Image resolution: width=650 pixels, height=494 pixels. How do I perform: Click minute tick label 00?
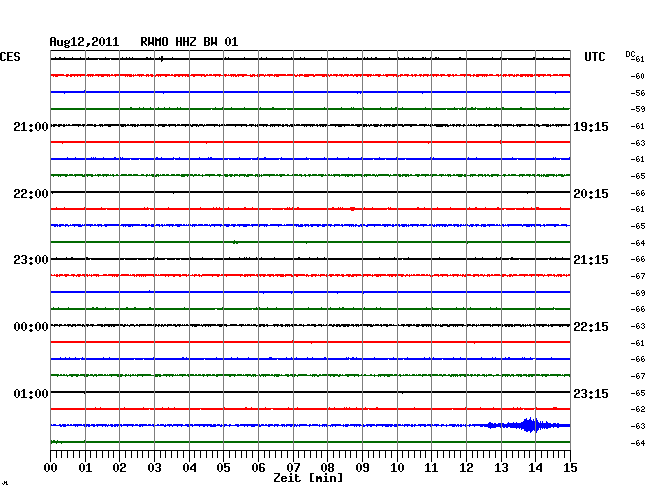tap(51, 467)
